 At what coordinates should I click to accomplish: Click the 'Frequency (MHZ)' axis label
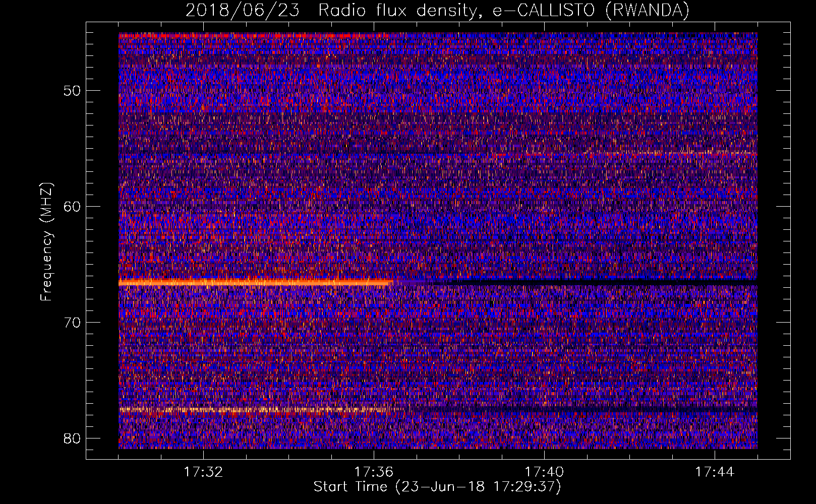[x=46, y=242]
